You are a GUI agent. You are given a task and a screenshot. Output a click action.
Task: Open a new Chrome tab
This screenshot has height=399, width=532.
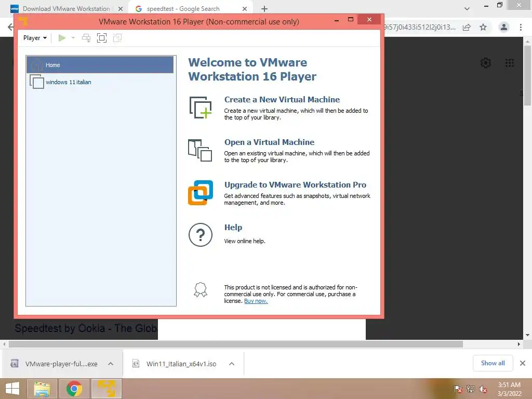[264, 9]
